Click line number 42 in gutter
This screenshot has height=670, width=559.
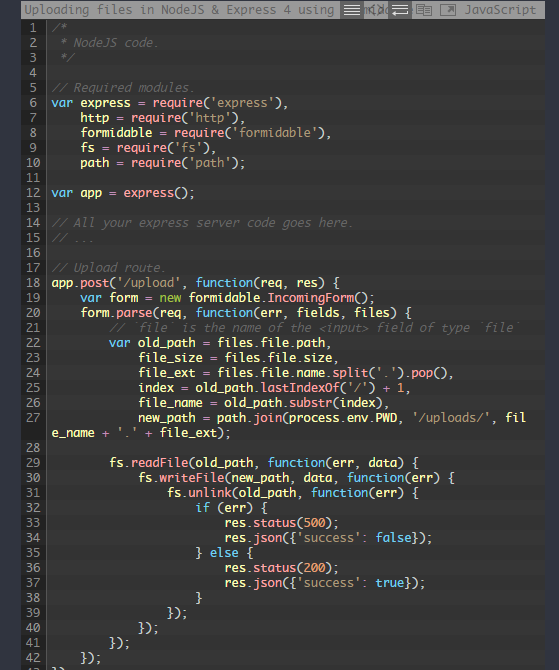[x=33, y=657]
